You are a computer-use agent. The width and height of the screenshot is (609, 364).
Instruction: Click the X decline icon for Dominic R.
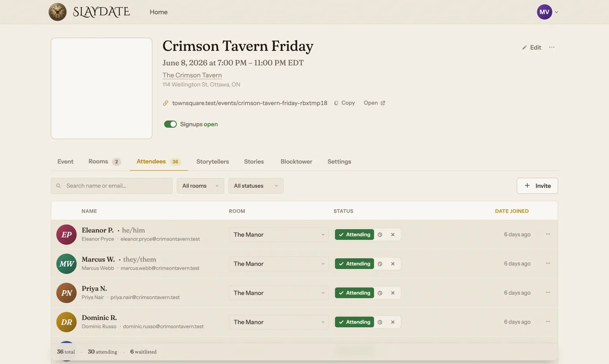(393, 322)
